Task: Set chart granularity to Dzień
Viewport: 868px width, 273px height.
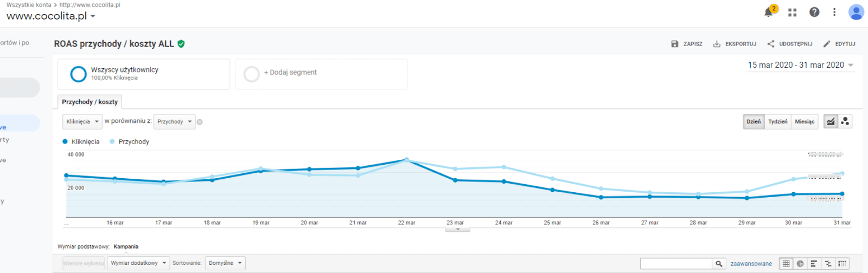Action: pos(754,121)
